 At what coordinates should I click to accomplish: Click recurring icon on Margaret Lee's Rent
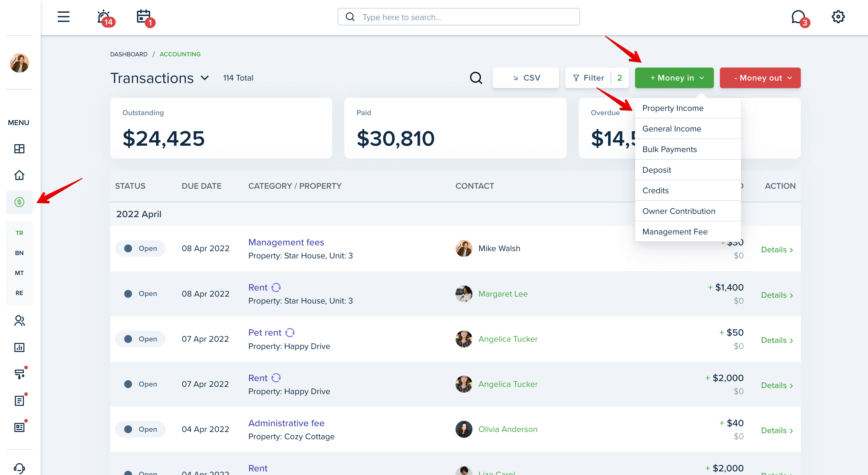point(276,287)
